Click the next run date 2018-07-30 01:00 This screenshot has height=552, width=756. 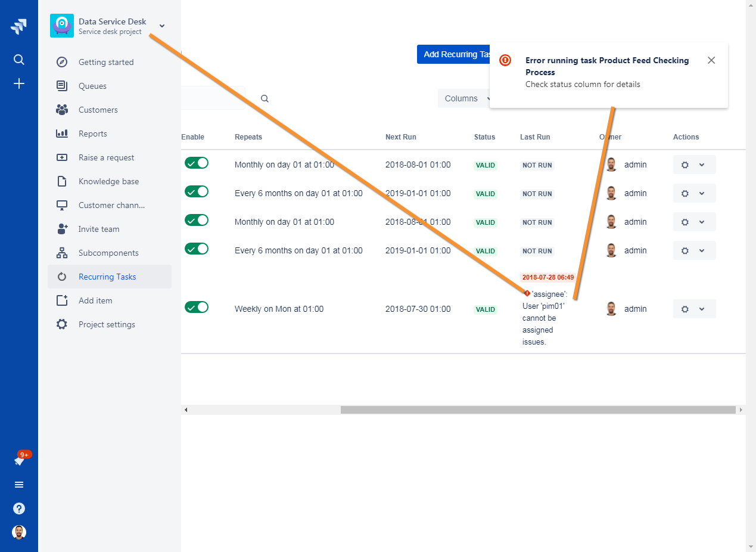(418, 309)
